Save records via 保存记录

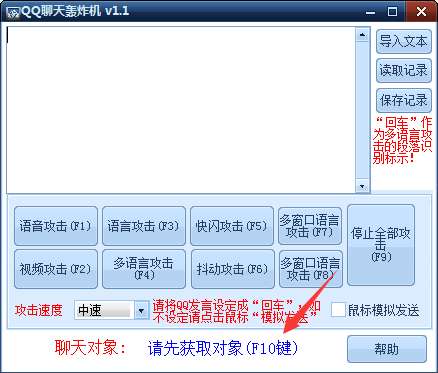tap(404, 100)
